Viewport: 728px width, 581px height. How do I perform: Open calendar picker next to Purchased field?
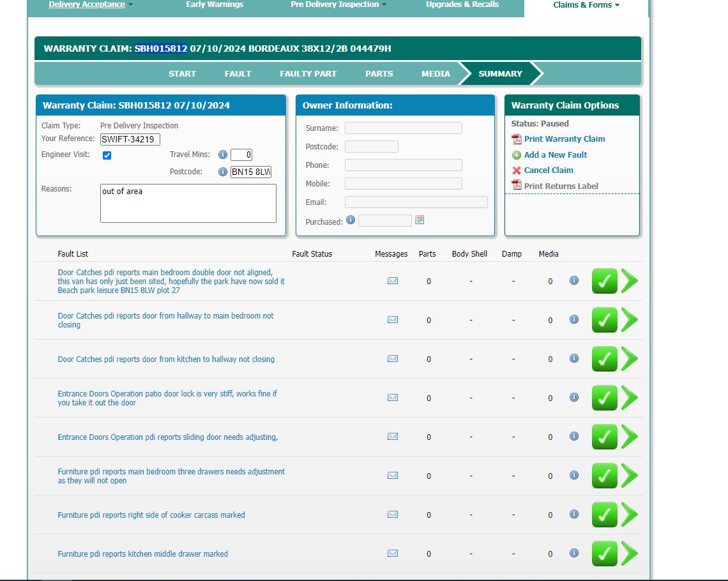(420, 220)
